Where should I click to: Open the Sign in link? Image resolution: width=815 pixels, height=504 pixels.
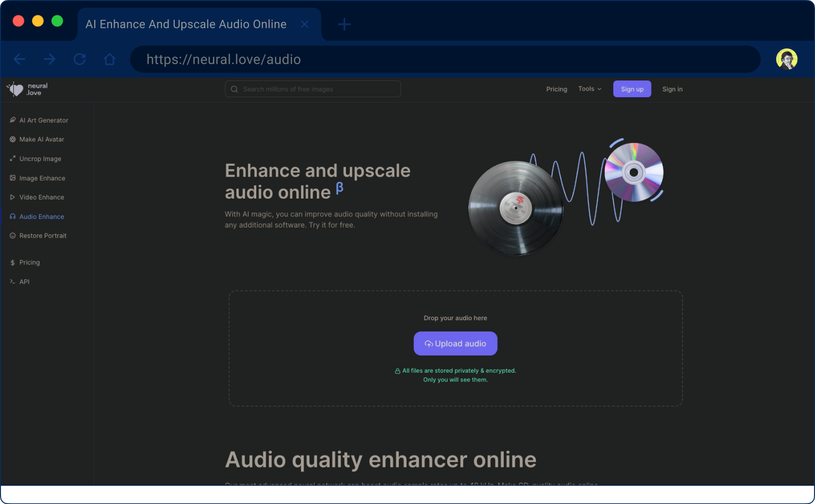(672, 89)
